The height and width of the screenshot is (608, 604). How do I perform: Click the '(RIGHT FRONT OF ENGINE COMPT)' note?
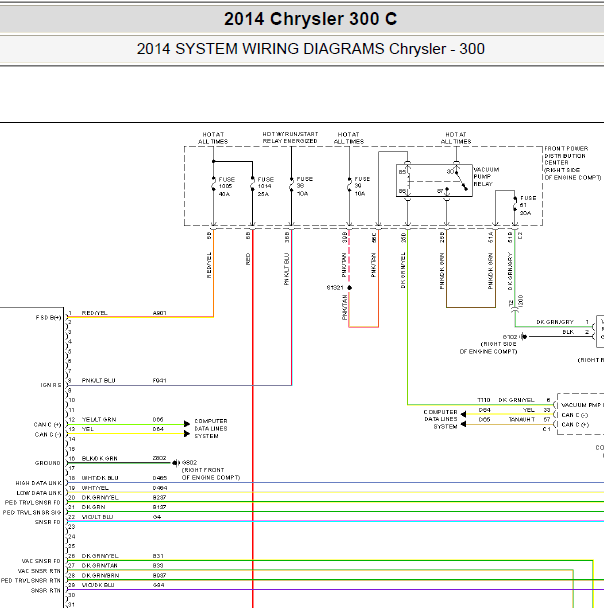click(x=211, y=473)
